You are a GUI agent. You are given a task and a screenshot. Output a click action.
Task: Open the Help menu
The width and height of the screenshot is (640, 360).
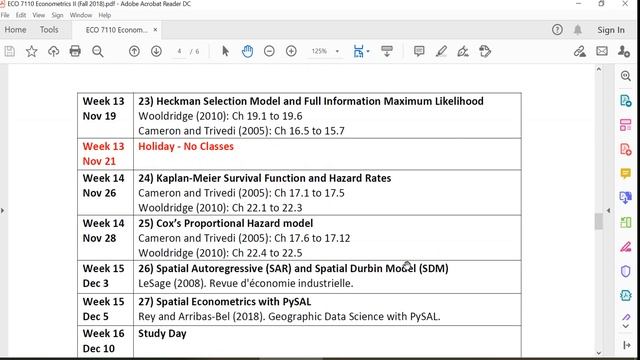[x=104, y=15]
